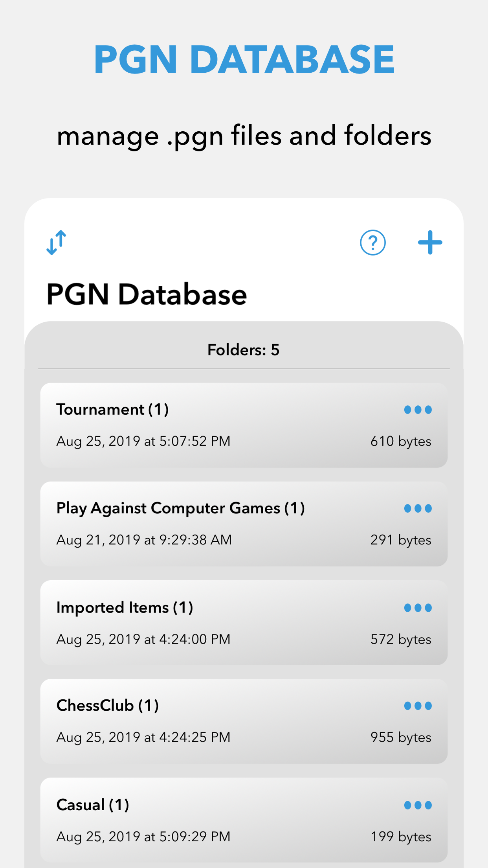Tap the 955 bytes size label

(x=401, y=737)
